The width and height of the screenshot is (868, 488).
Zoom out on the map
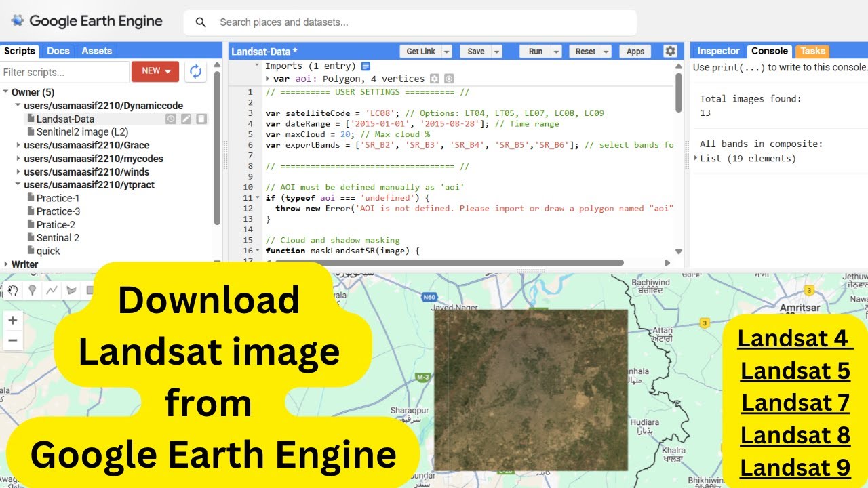13,340
